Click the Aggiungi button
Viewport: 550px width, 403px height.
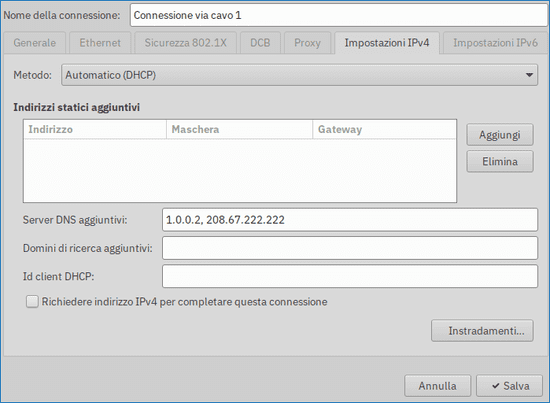(500, 135)
